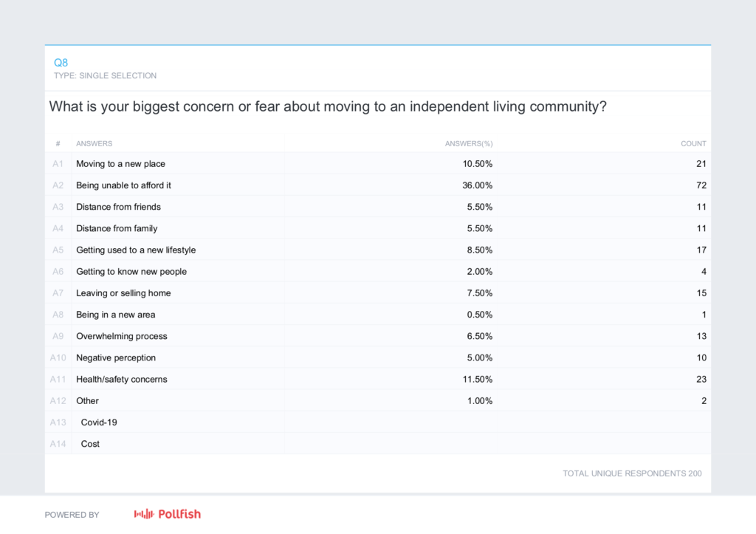Click the Pollfish logo icon
This screenshot has width=756, height=534.
[x=143, y=514]
